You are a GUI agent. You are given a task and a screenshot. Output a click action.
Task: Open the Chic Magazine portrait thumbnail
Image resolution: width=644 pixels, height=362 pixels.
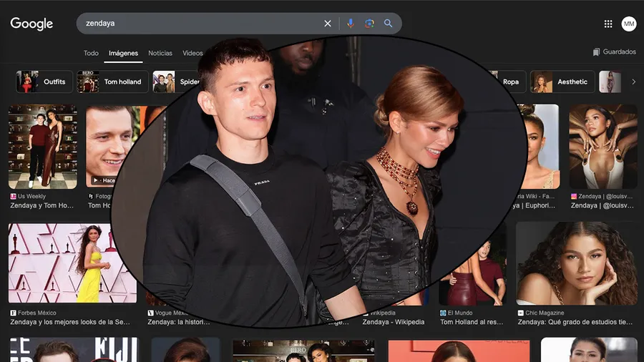tap(577, 263)
